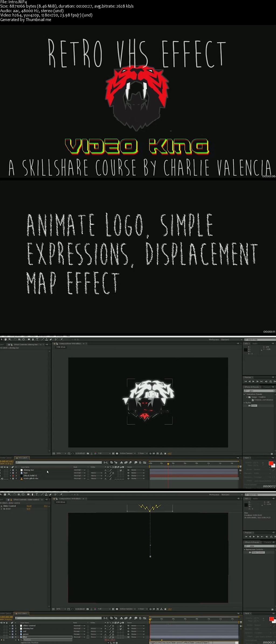
Task: Click the red foreground color swatch, 00:00:17 frame
Action: coord(271,463)
